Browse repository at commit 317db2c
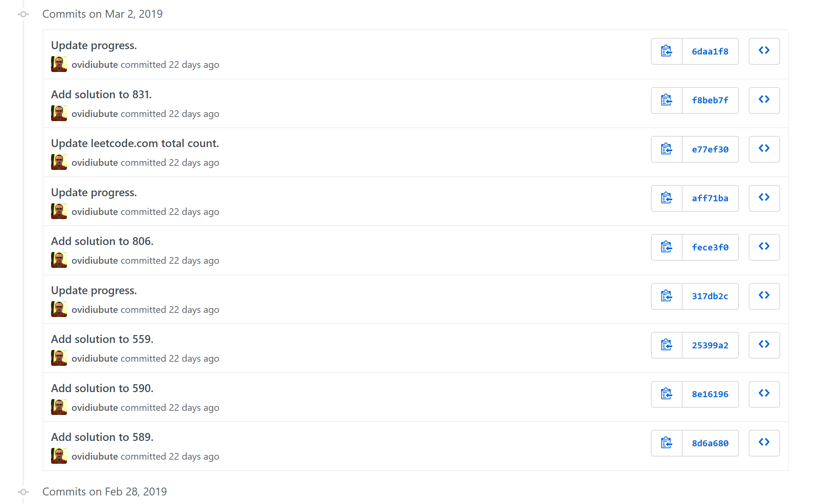The height and width of the screenshot is (504, 815). coord(764,296)
